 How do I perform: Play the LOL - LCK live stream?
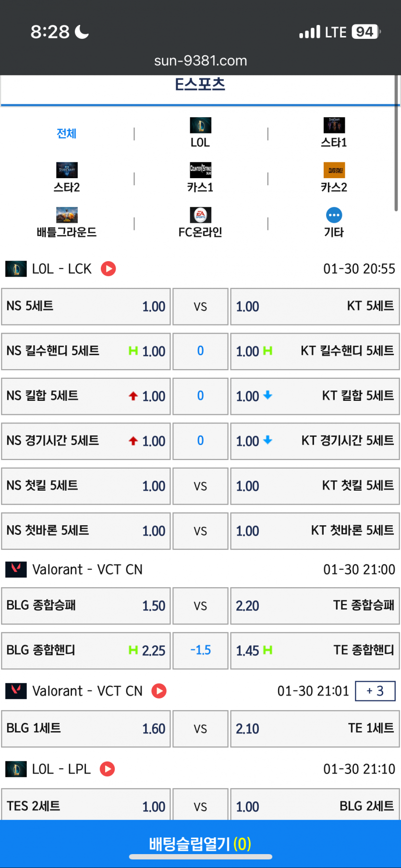click(109, 269)
